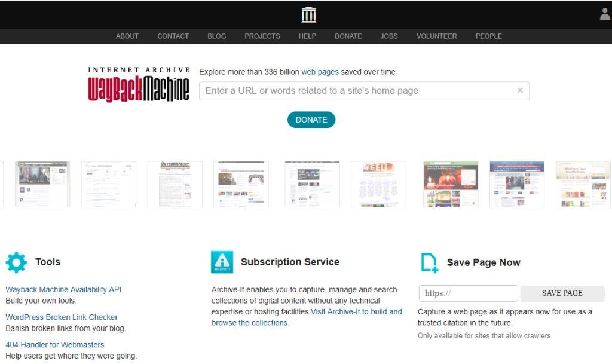Viewport: 612px width, 364px height.
Task: Click the Tools gear icon
Action: (16, 262)
